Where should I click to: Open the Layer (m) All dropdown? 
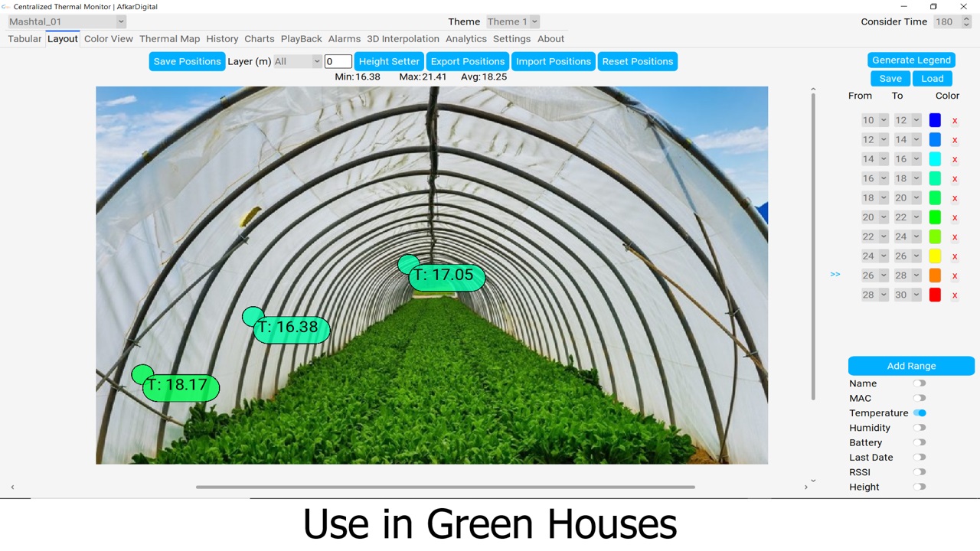[x=297, y=61]
